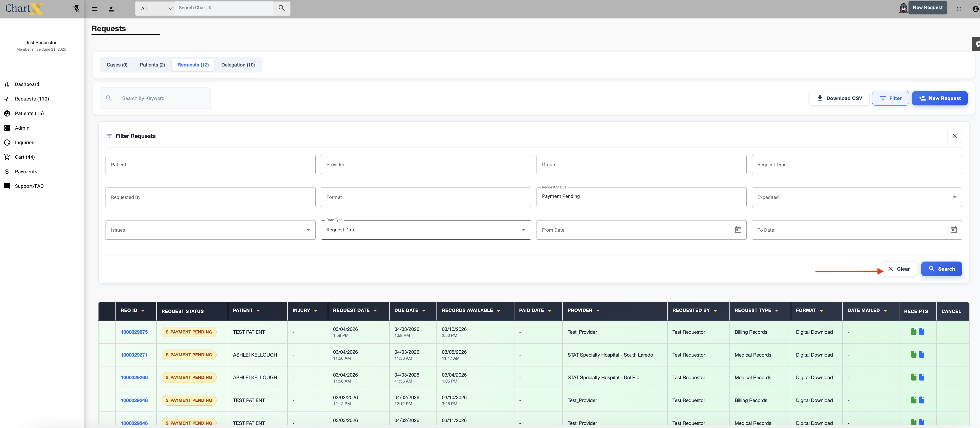Viewport: 980px width, 428px height.
Task: Toggle fullscreen mode icon
Action: point(959,9)
